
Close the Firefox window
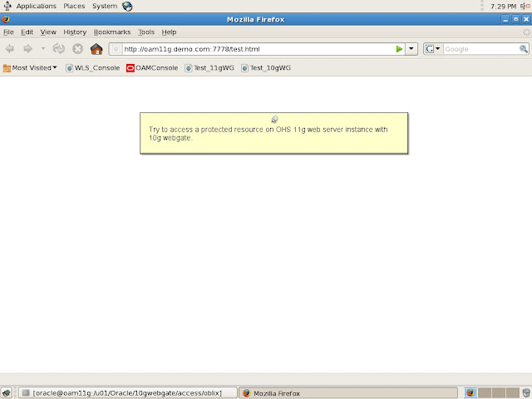(526, 19)
